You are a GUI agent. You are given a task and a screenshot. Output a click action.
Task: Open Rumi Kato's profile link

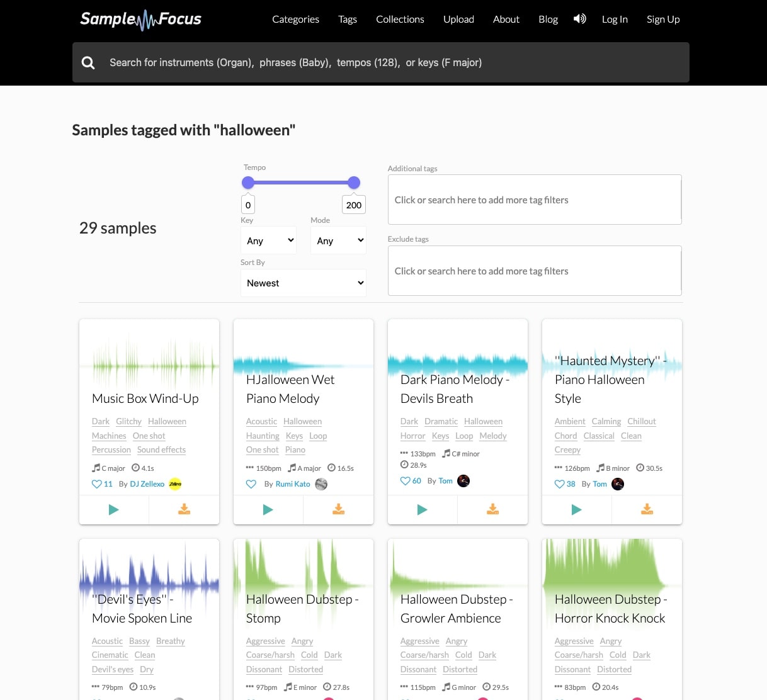click(293, 484)
